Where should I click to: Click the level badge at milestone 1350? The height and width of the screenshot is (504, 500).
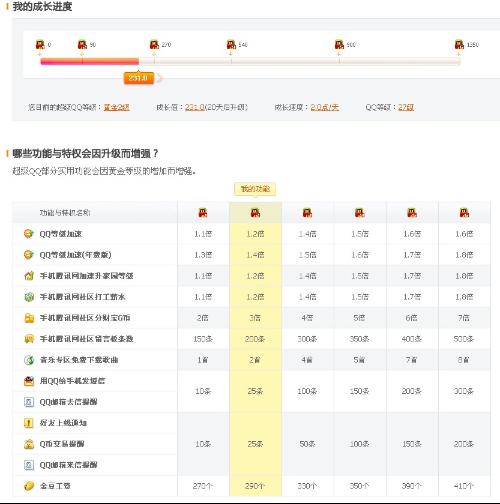[459, 44]
